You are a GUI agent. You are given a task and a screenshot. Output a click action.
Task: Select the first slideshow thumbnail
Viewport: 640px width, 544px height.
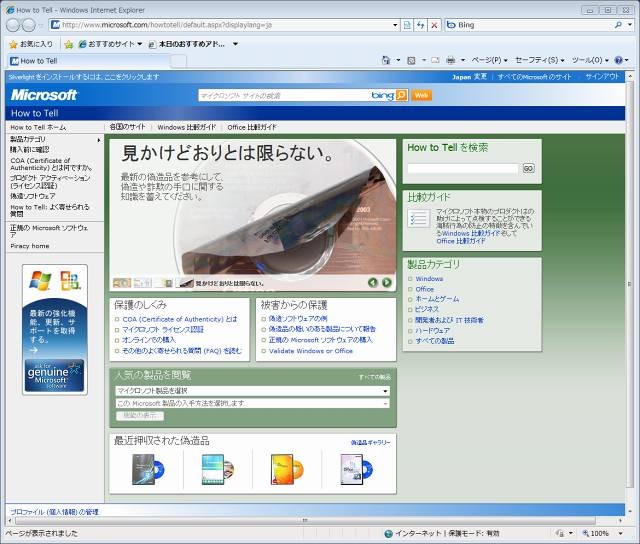(122, 282)
